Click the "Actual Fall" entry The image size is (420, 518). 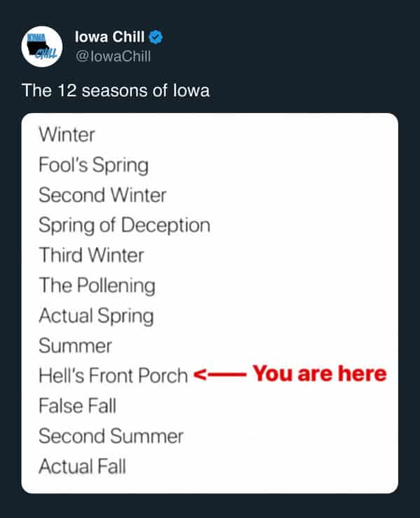pos(83,467)
